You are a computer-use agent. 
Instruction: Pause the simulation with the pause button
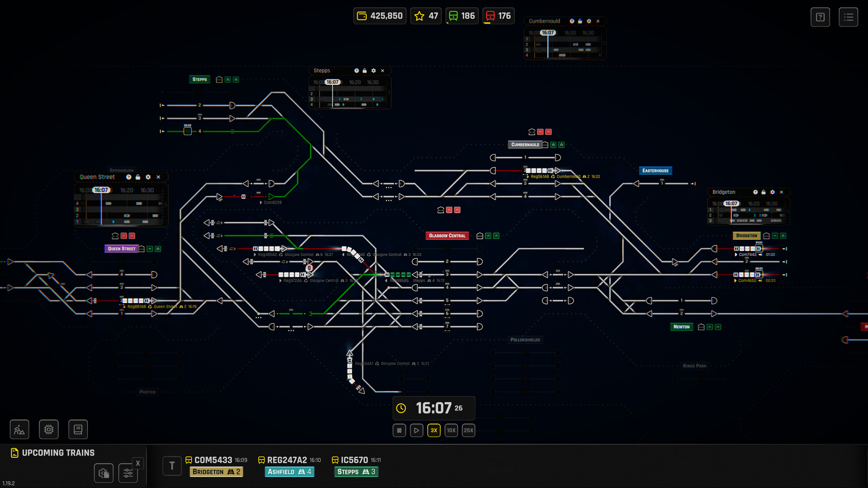(399, 430)
